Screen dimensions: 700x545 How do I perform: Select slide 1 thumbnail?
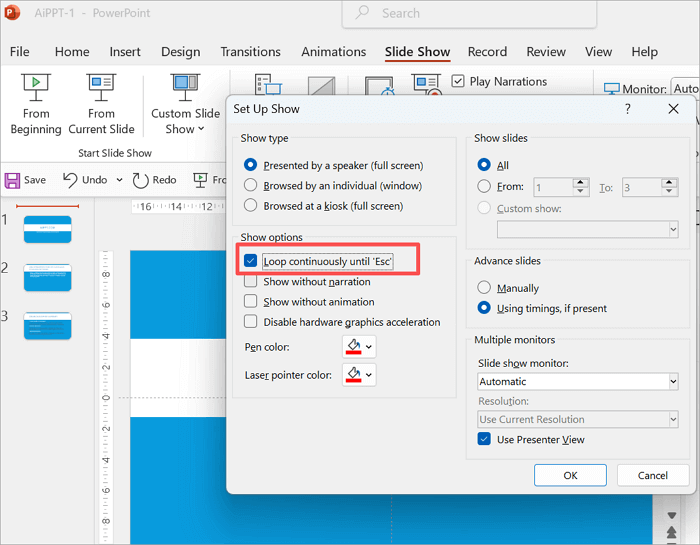[47, 229]
